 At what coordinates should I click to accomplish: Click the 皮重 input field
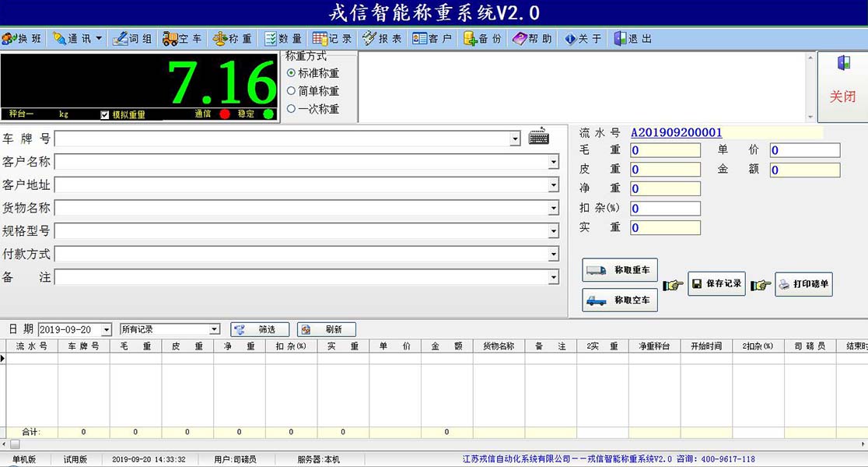(x=666, y=170)
